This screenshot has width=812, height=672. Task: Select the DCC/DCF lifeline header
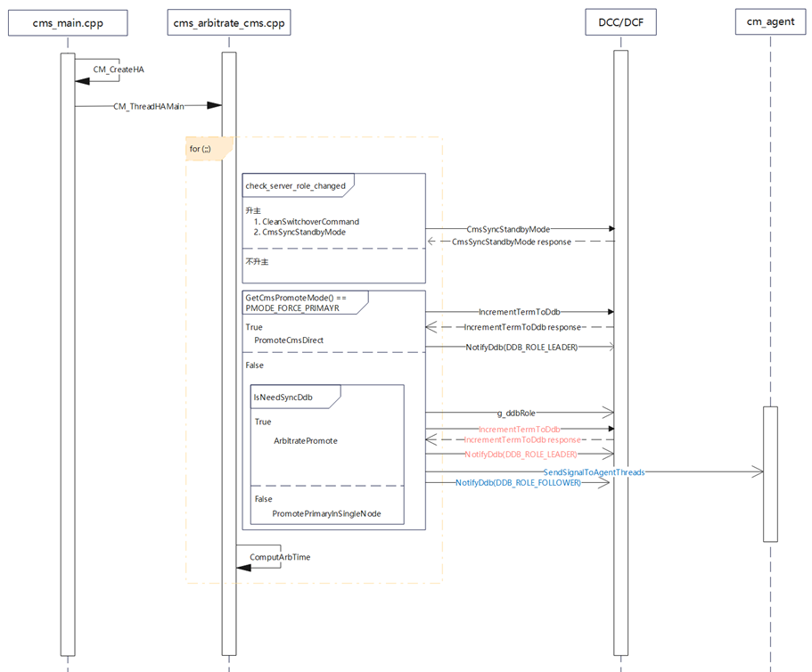click(x=621, y=22)
